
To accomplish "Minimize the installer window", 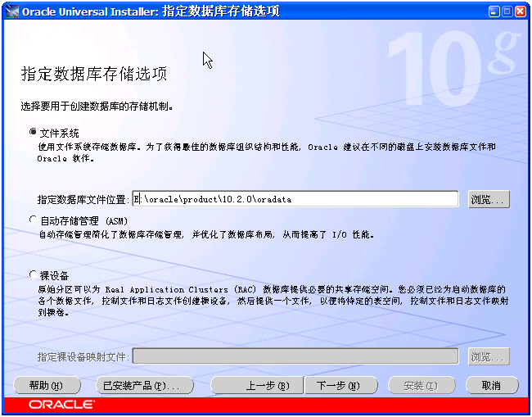I will [494, 11].
